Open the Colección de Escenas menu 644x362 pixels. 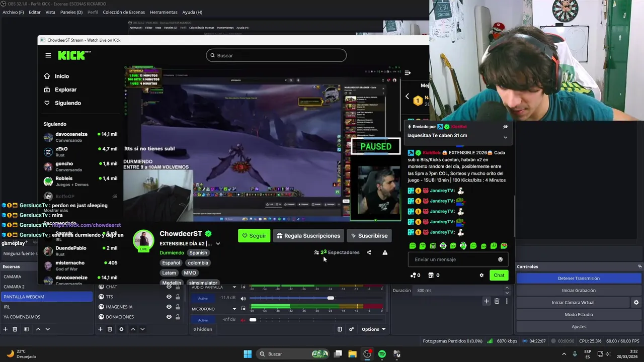tap(124, 12)
